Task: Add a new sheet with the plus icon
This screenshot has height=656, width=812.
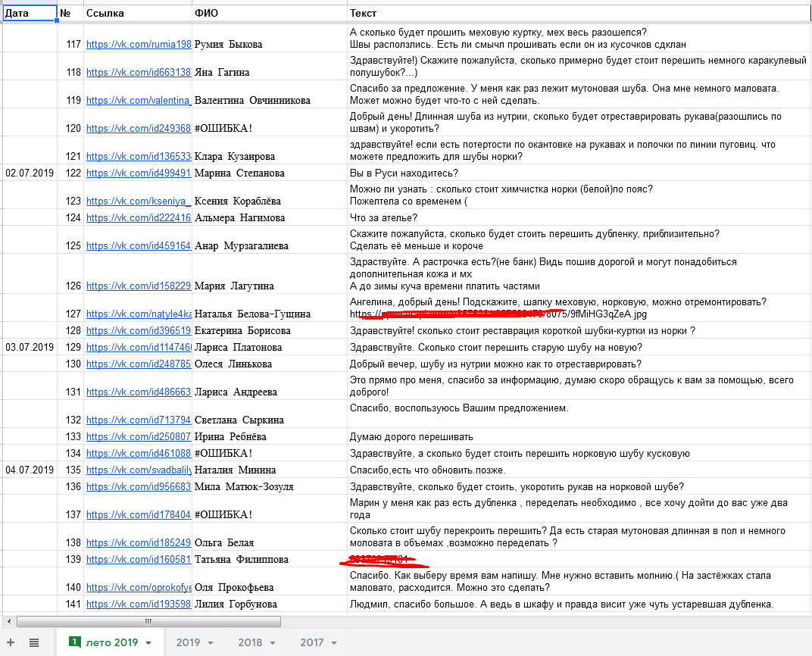Action: tap(11, 642)
